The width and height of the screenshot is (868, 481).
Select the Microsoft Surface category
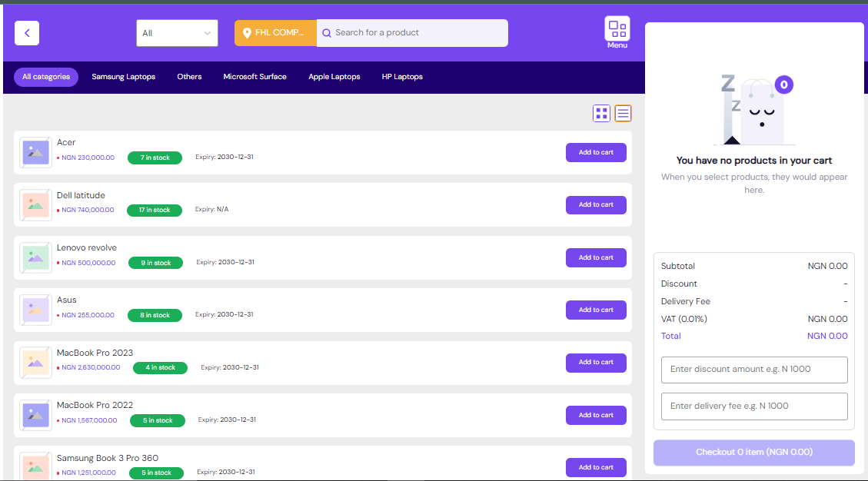[x=254, y=77]
